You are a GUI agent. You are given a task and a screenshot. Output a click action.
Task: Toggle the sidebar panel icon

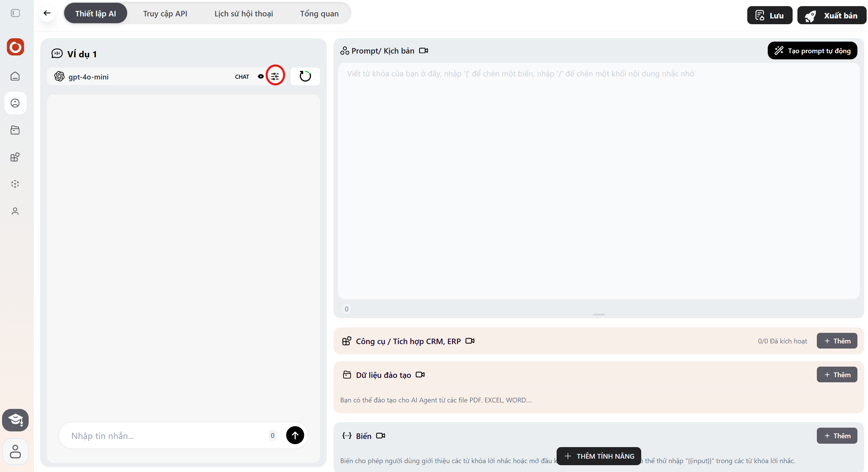click(15, 13)
